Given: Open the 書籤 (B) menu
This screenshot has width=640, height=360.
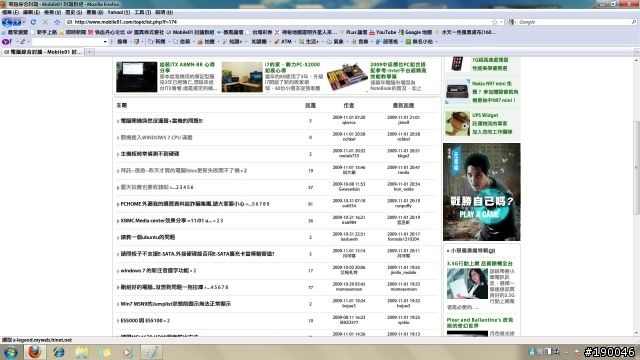Looking at the screenshot, I should 95,13.
